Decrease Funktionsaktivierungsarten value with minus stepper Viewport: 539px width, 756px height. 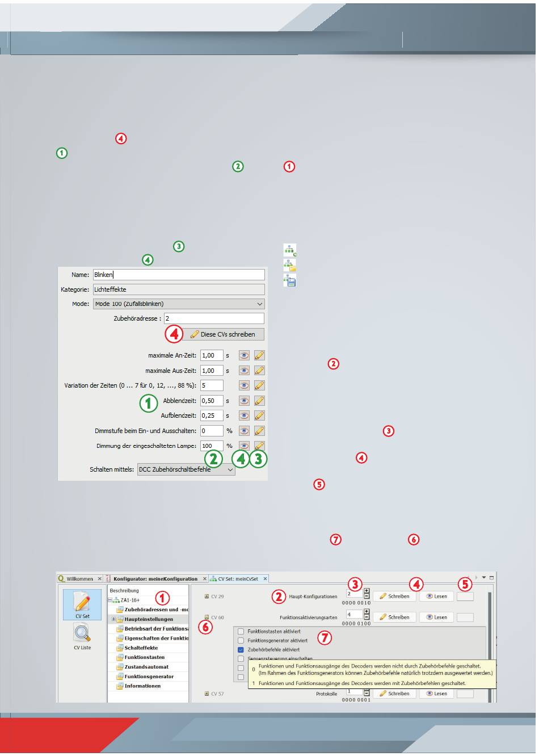tap(367, 618)
